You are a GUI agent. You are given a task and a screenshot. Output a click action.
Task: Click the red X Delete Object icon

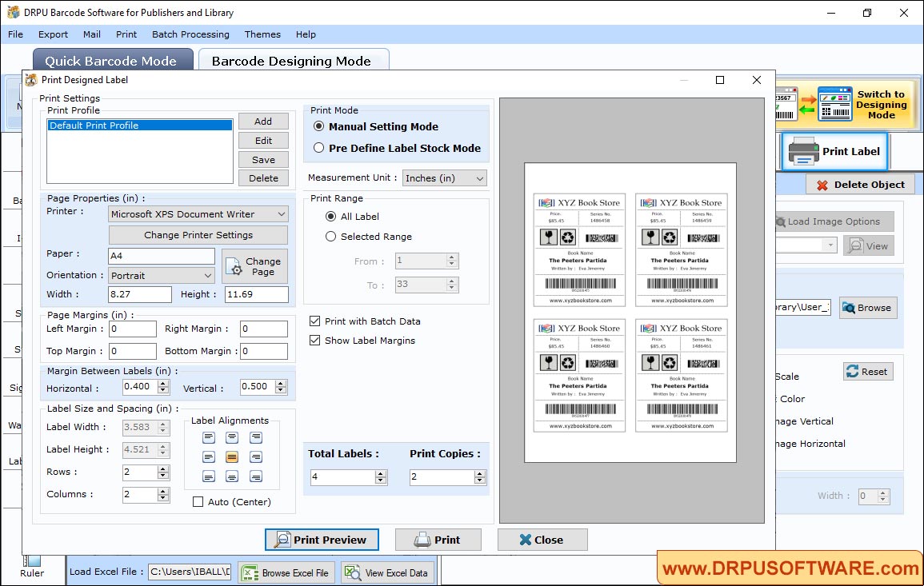click(x=822, y=185)
